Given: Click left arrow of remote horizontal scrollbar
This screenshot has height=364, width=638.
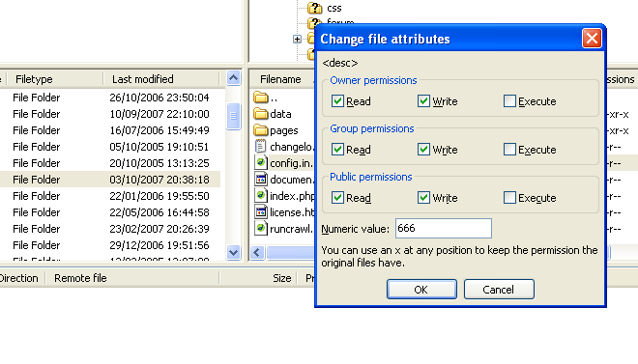Looking at the screenshot, I should coord(257,252).
